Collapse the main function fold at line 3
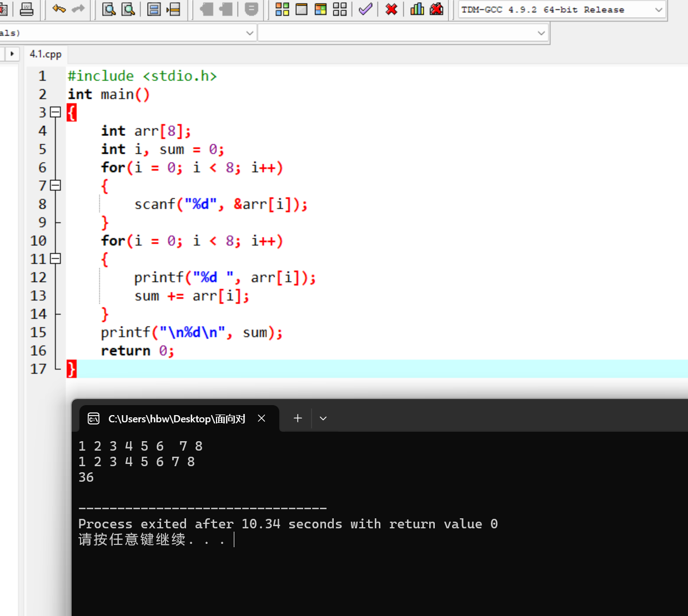 55,112
